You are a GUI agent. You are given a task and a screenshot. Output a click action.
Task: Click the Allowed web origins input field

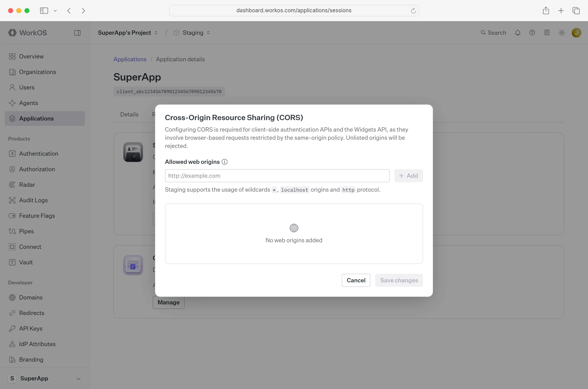tap(277, 176)
